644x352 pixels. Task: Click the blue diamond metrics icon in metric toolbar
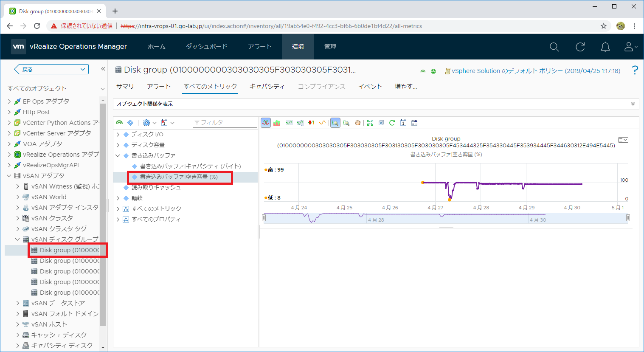[x=130, y=123]
